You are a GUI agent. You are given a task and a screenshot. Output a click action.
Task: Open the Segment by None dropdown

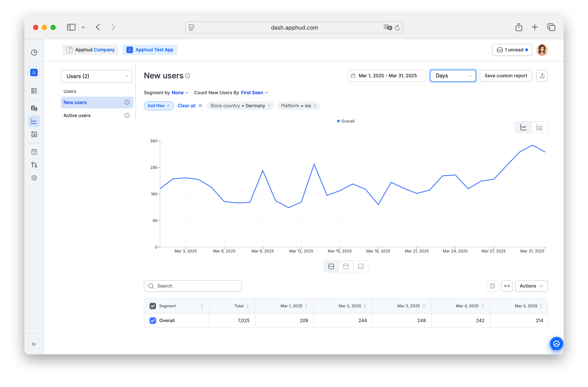click(x=180, y=93)
